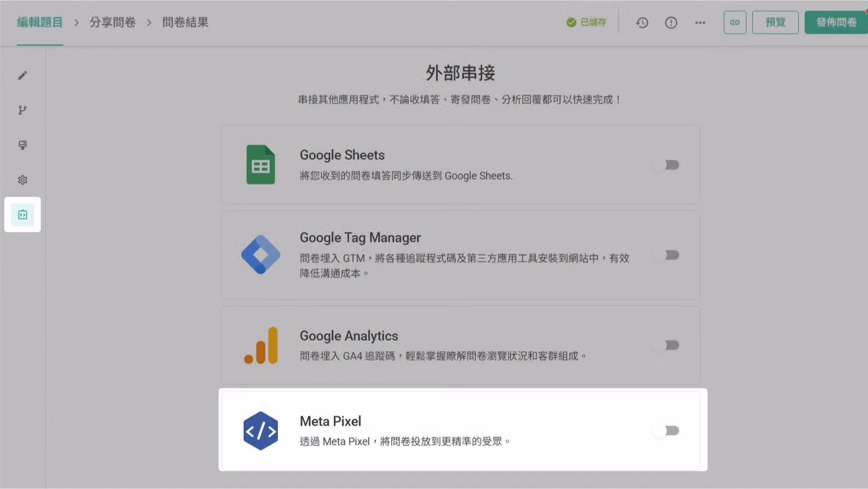Switch to 分享問卷 tab

(x=113, y=22)
